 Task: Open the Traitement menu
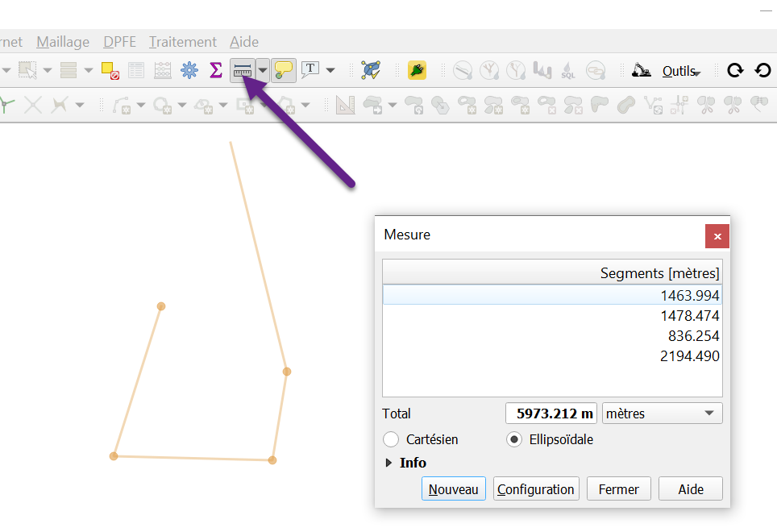coord(182,42)
